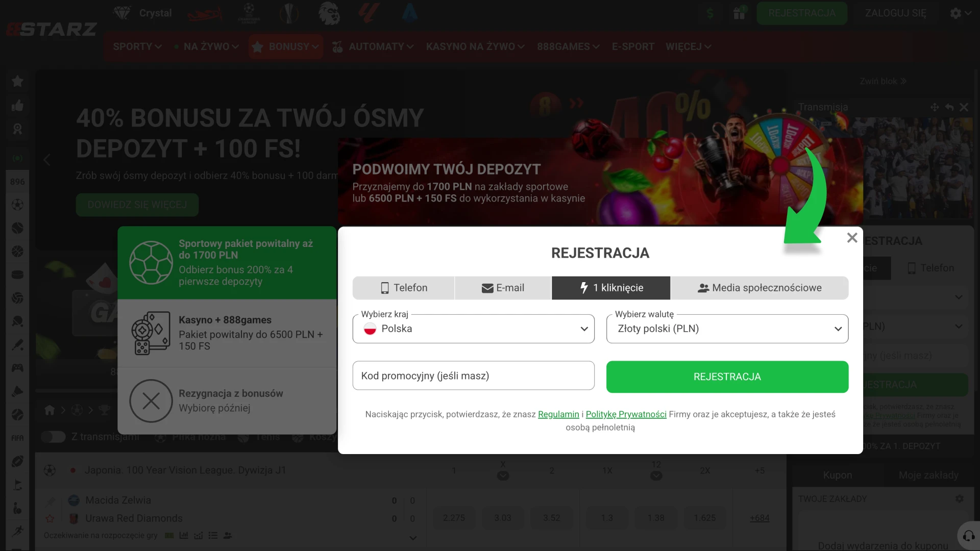Open the headset support chat icon
Screen dimensions: 980x551
click(x=968, y=536)
